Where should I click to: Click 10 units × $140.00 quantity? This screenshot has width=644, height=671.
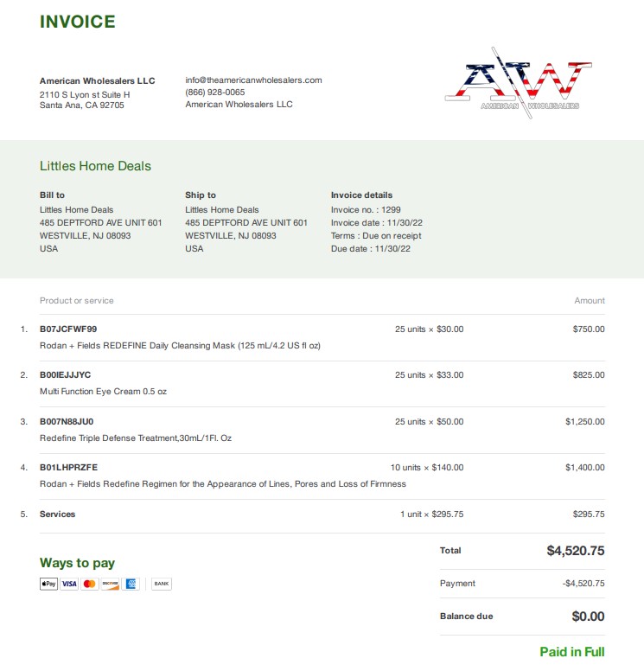point(427,467)
